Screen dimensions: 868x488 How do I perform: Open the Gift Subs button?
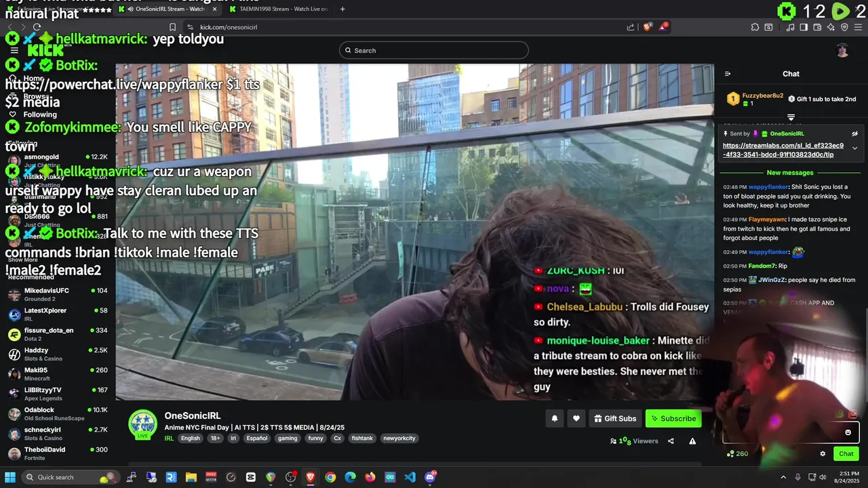click(615, 419)
